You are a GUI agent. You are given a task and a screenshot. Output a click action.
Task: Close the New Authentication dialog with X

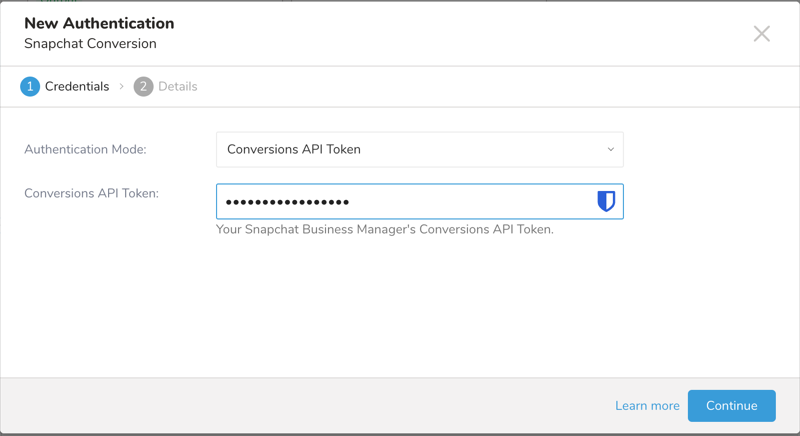click(762, 34)
